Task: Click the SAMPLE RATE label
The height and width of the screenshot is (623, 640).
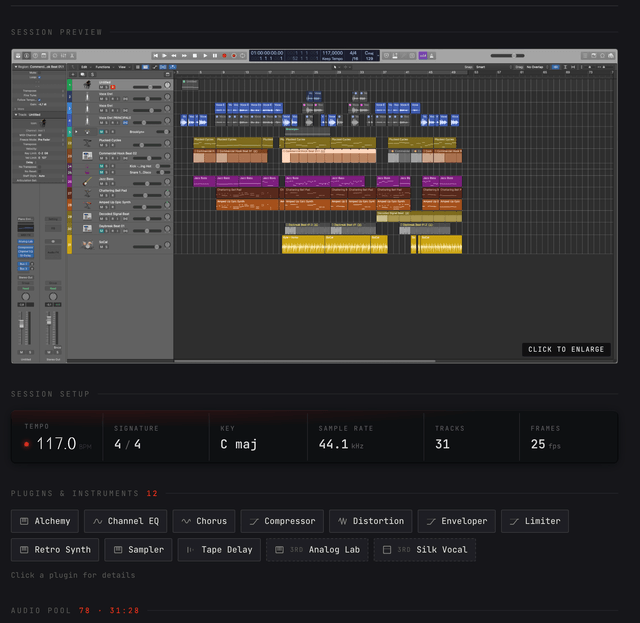Action: 346,428
